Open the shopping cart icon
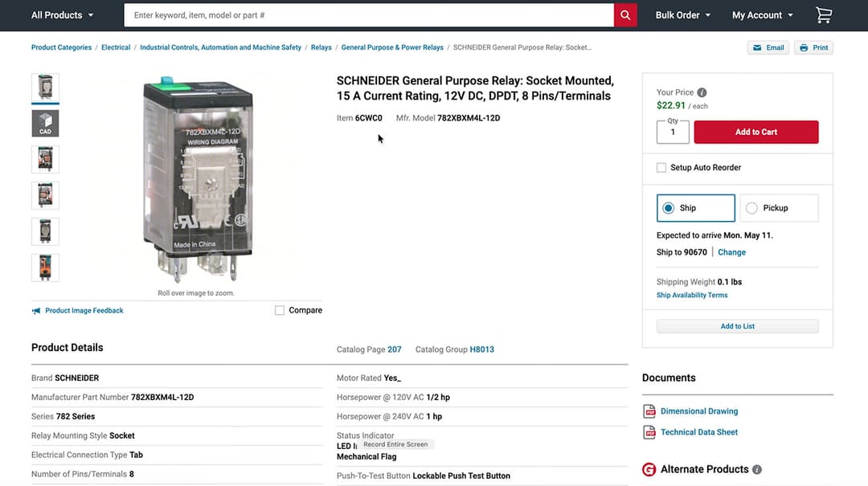 (824, 15)
